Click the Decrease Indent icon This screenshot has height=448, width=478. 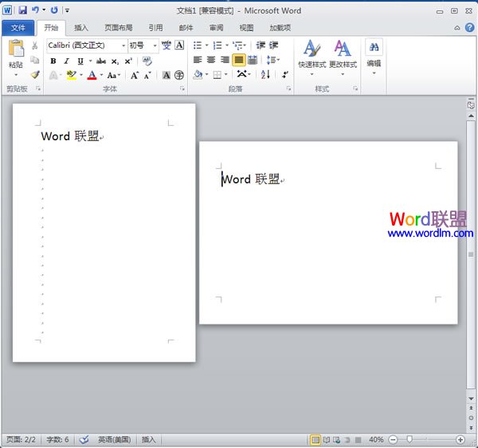[x=261, y=45]
